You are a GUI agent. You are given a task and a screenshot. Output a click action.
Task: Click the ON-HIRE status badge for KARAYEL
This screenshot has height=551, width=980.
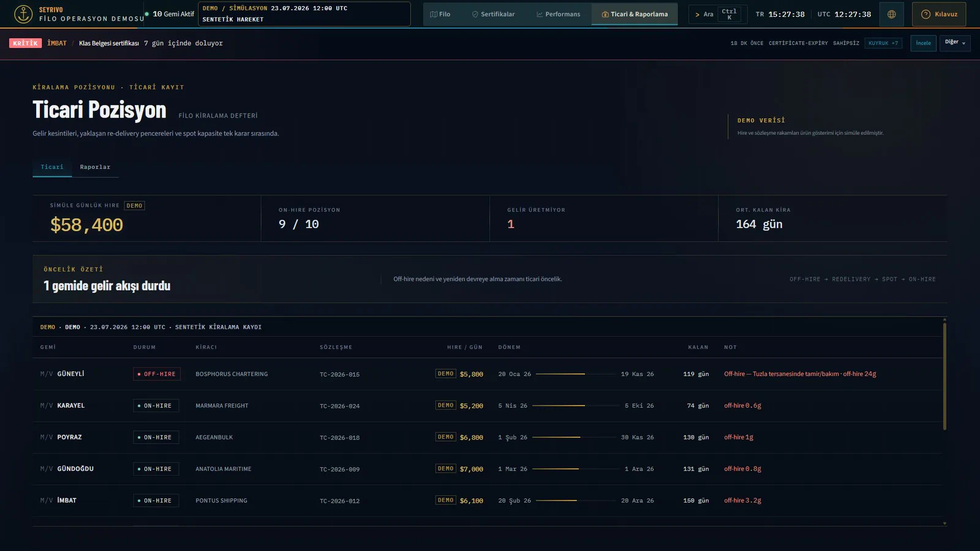click(x=156, y=406)
